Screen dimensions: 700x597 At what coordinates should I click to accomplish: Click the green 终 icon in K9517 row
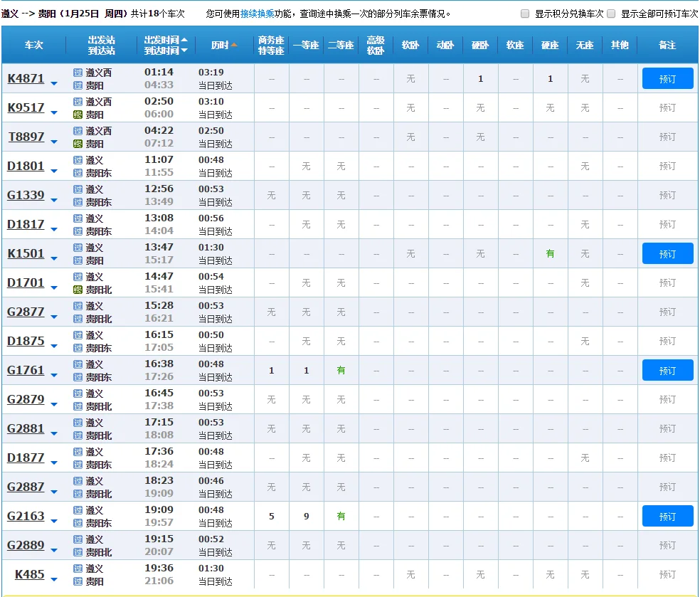tap(78, 115)
